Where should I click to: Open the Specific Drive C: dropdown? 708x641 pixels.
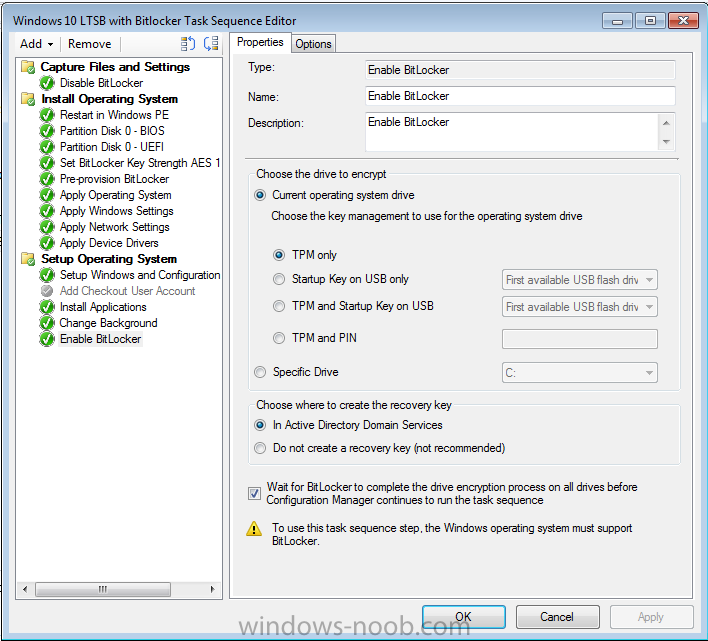tap(579, 373)
